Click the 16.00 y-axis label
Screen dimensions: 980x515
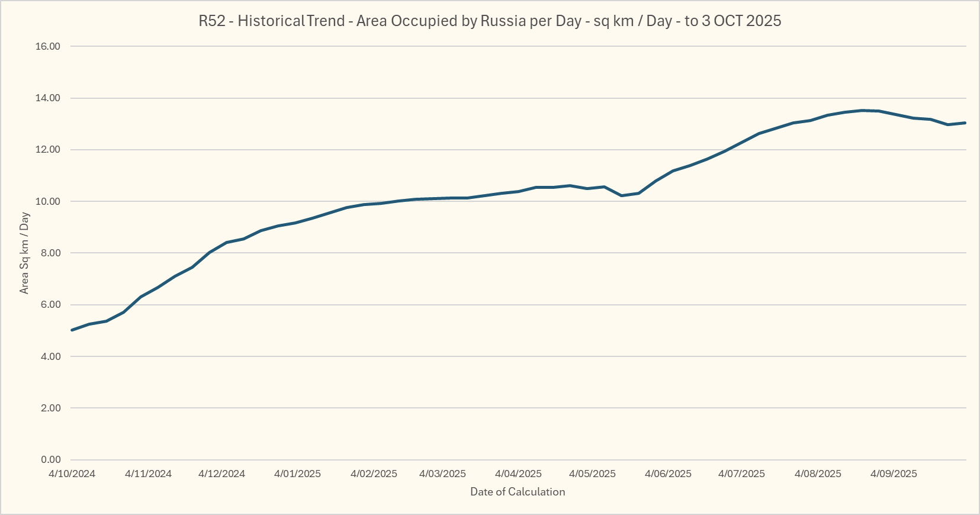[48, 47]
